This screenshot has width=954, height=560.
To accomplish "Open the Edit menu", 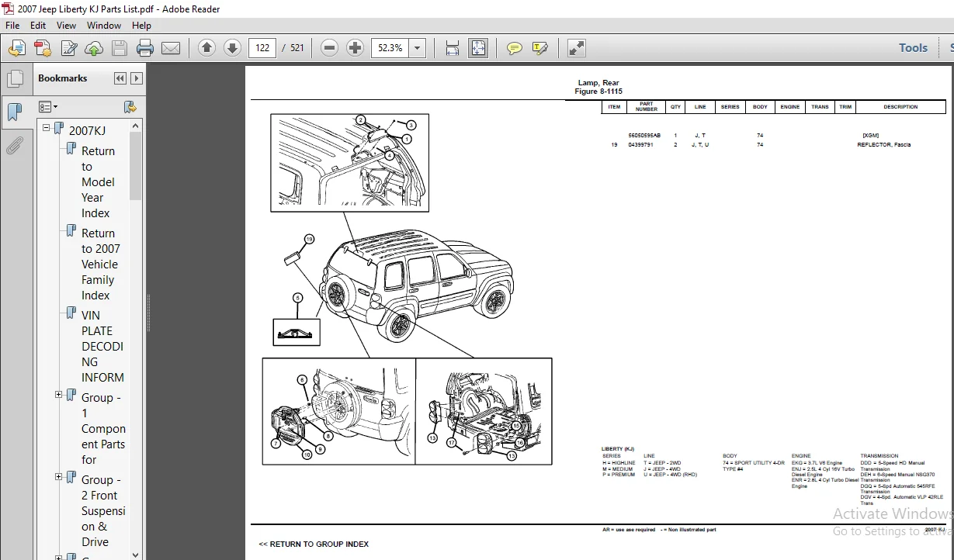I will [x=38, y=25].
